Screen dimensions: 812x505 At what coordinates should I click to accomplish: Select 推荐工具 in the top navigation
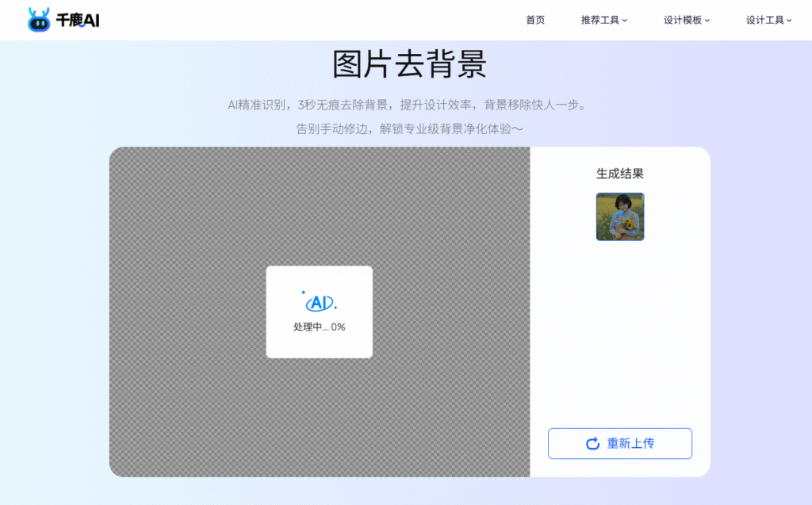[x=600, y=20]
